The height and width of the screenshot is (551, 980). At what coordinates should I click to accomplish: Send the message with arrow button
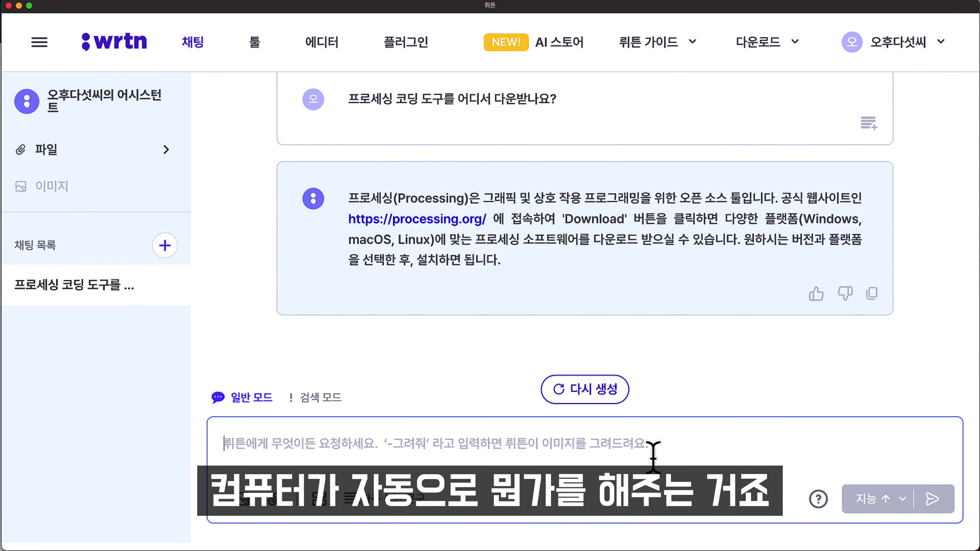click(x=933, y=499)
